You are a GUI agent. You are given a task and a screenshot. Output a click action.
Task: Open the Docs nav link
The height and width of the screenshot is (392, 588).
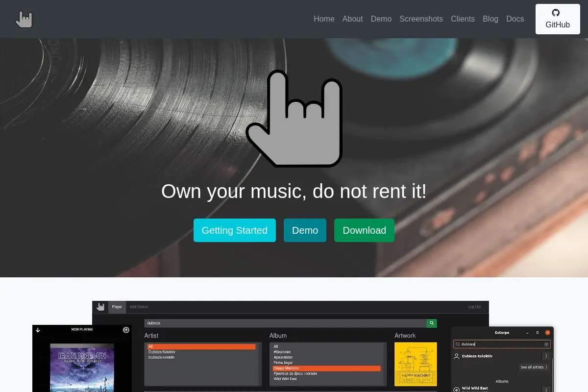pyautogui.click(x=515, y=19)
